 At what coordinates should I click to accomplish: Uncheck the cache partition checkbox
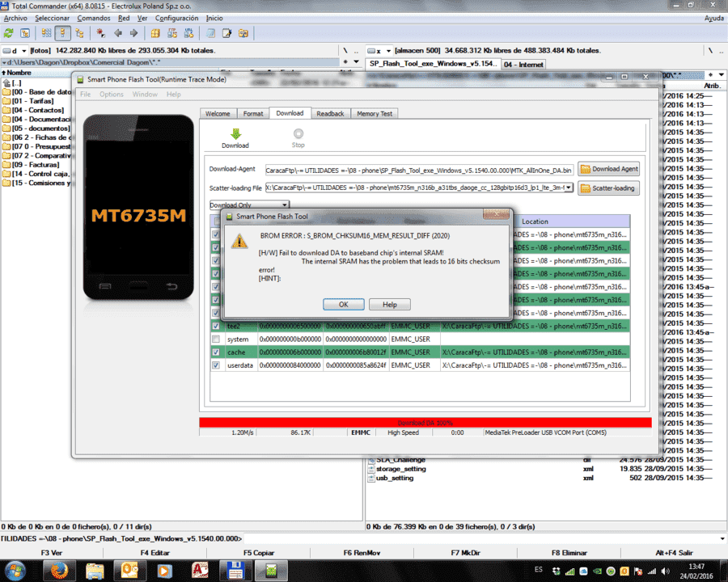pyautogui.click(x=216, y=352)
